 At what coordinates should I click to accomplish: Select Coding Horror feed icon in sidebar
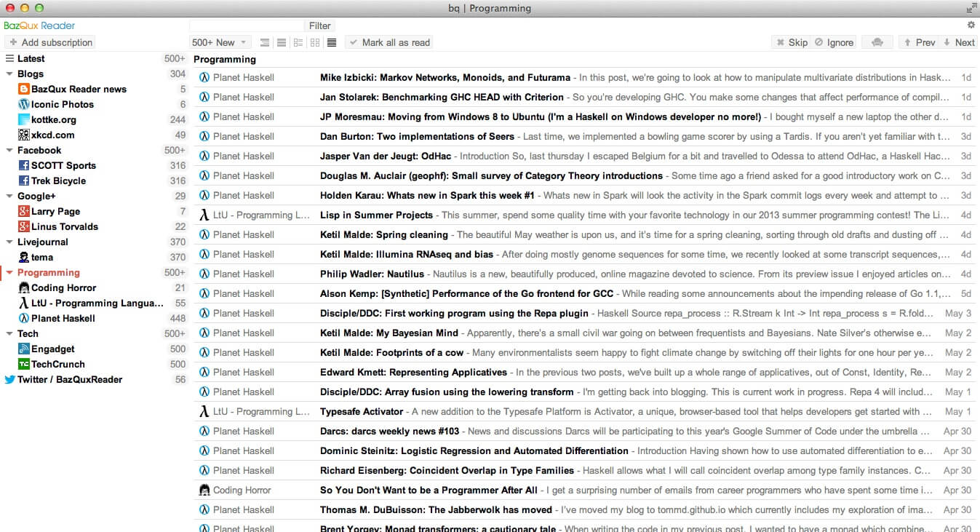pyautogui.click(x=24, y=288)
